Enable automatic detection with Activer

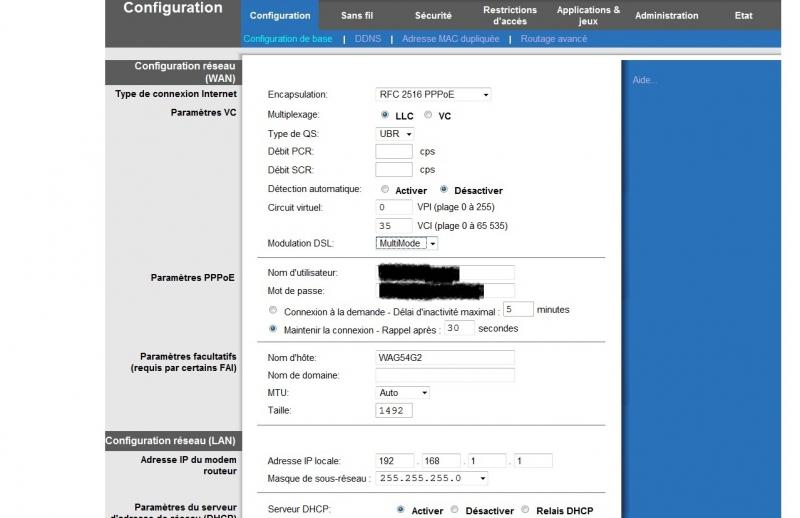click(385, 189)
